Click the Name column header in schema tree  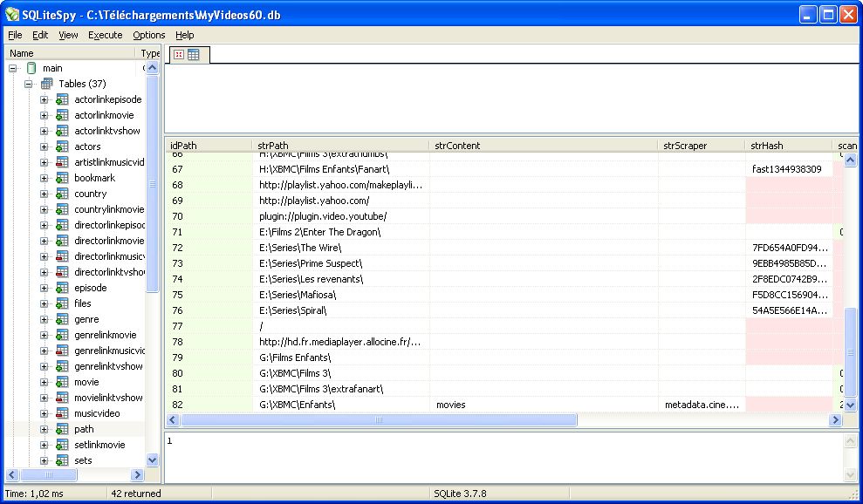[x=70, y=53]
